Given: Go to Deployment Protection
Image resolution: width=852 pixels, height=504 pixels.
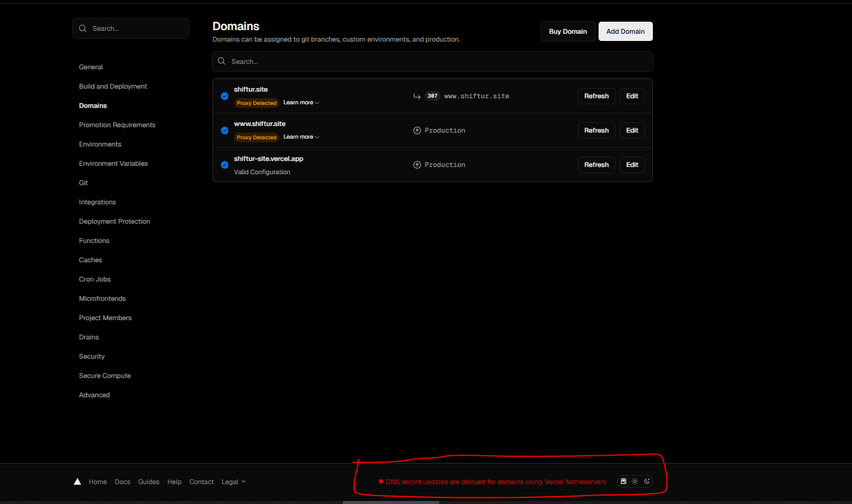Looking at the screenshot, I should [115, 221].
